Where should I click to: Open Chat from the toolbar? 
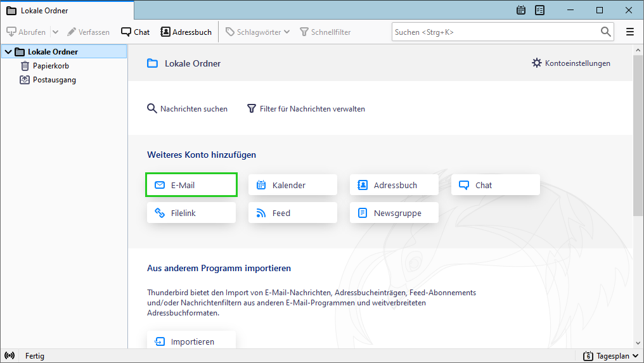136,32
